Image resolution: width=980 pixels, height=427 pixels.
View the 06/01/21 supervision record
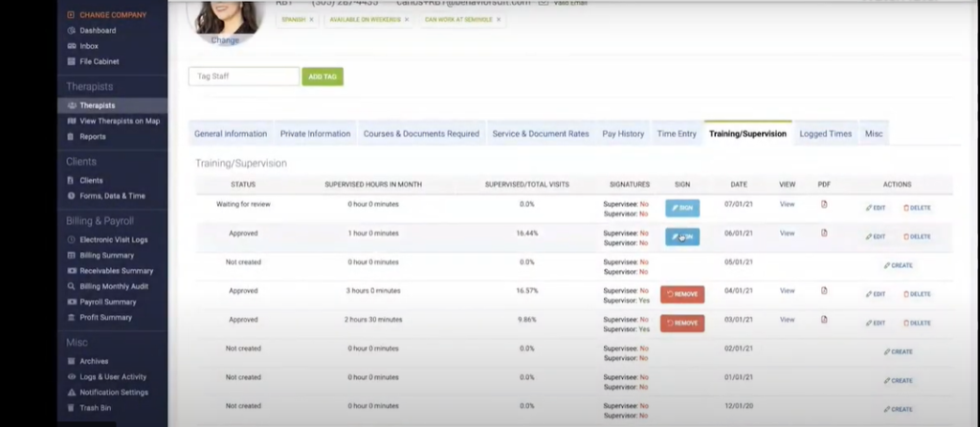click(x=787, y=234)
